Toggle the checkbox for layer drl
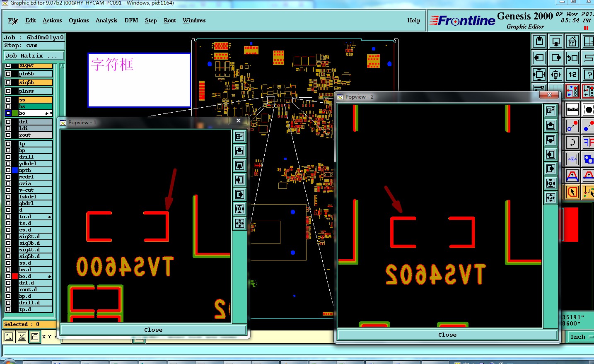The height and width of the screenshot is (364, 594). click(x=8, y=122)
